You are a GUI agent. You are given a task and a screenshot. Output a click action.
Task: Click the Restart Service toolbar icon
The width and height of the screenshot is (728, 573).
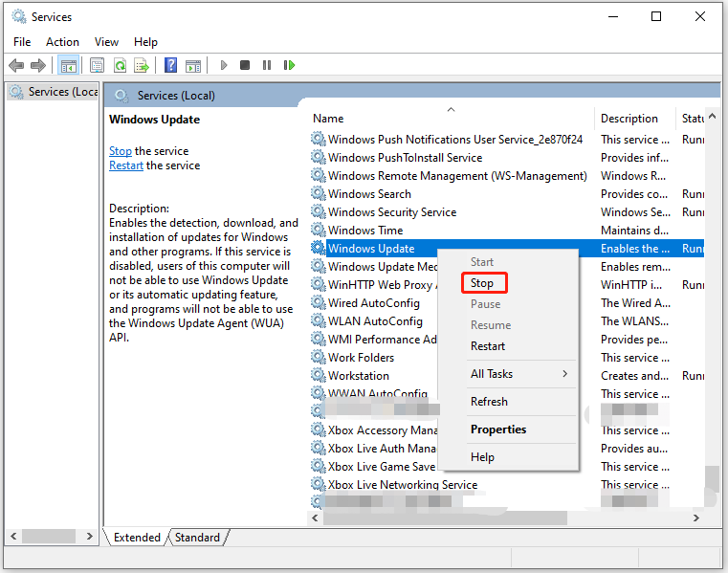click(289, 65)
